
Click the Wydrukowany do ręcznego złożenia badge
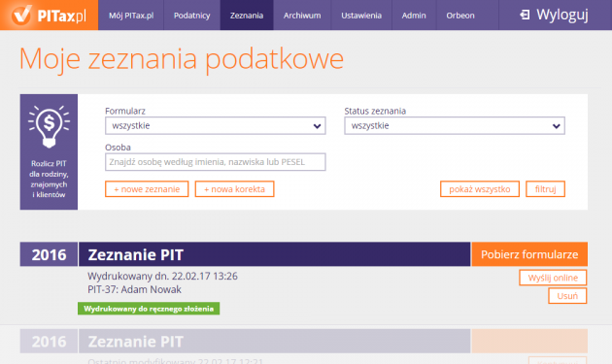[x=149, y=309]
